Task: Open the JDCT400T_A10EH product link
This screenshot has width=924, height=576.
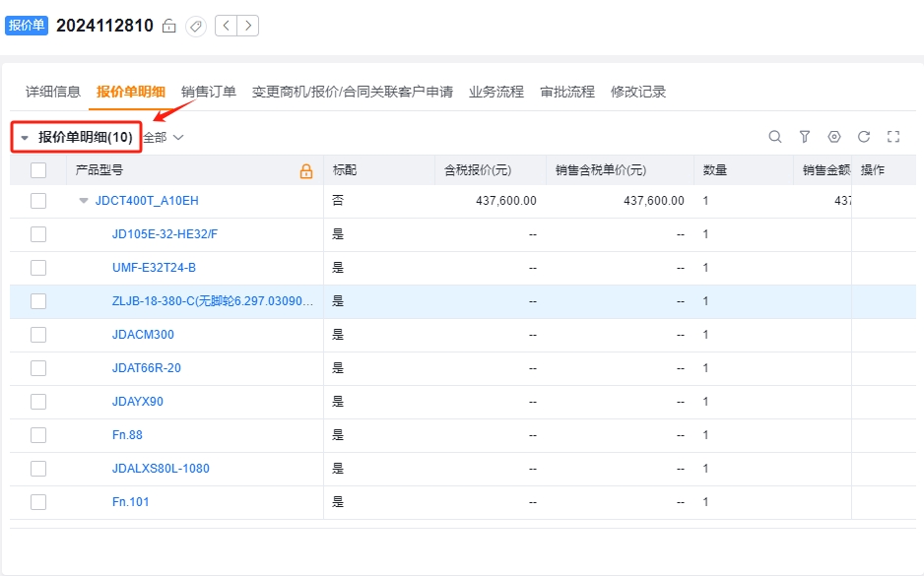Action: click(x=147, y=201)
